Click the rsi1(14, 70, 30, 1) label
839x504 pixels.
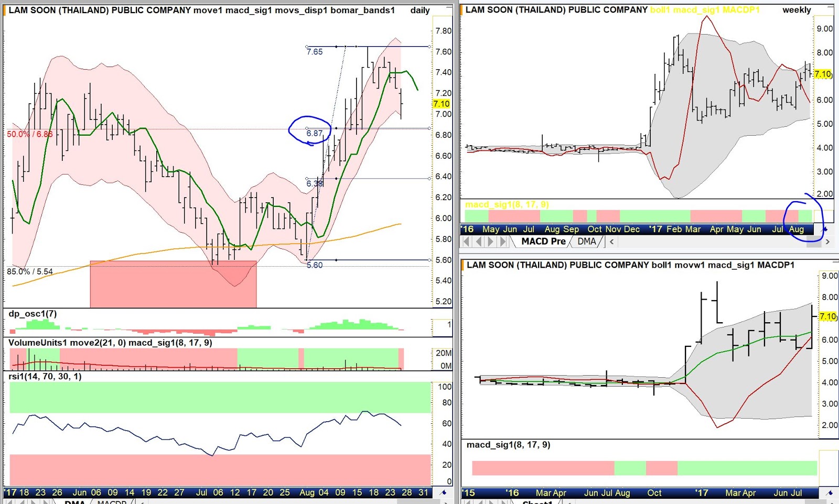click(45, 376)
